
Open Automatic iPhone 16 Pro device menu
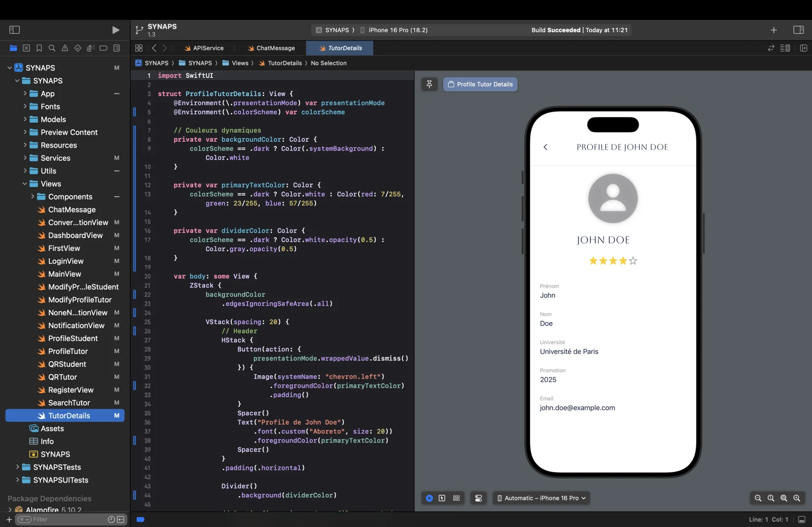(541, 498)
